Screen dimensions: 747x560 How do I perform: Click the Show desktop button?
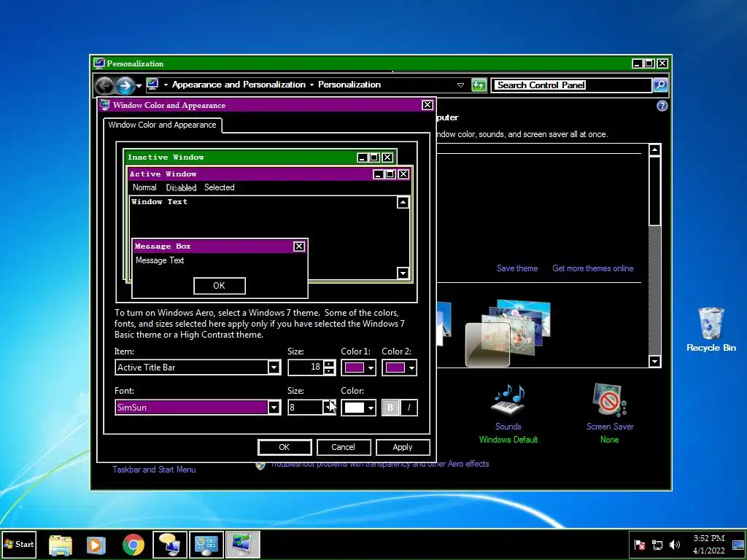[x=738, y=544]
